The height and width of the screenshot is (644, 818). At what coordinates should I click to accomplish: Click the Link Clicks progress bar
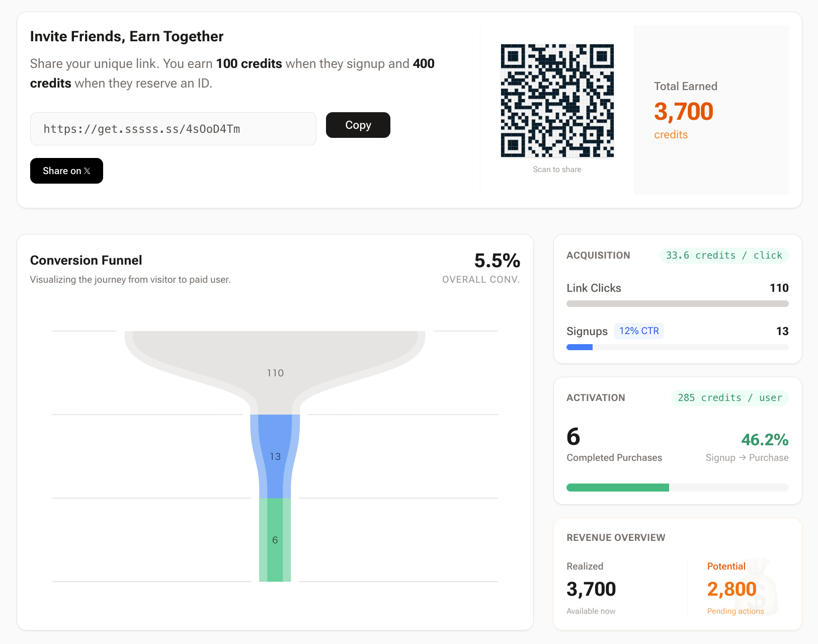pos(677,304)
